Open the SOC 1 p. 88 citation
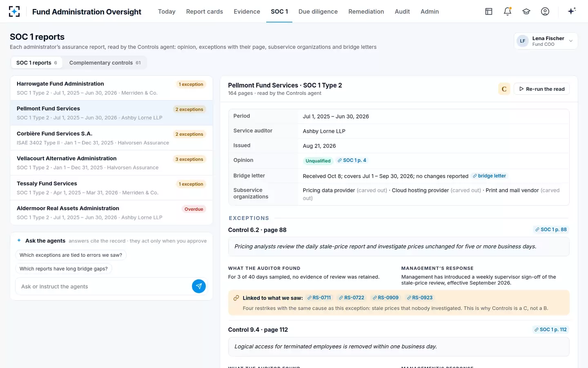The image size is (588, 368). coord(551,229)
